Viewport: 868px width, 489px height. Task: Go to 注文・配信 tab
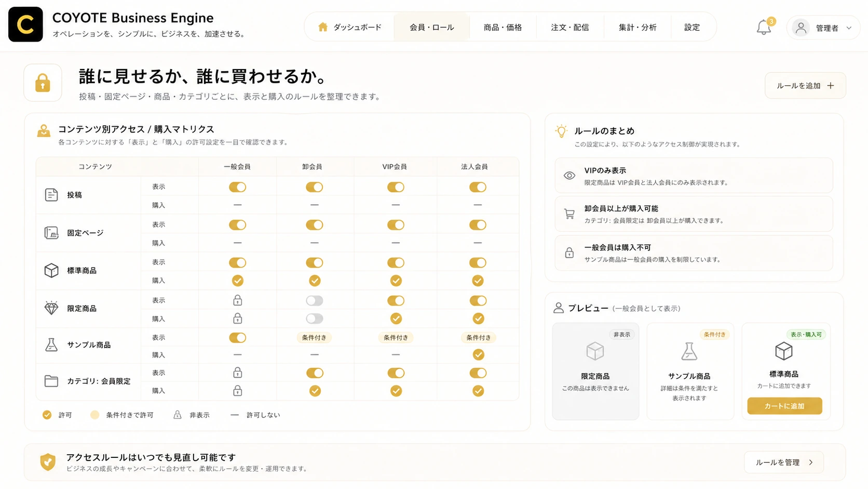570,27
